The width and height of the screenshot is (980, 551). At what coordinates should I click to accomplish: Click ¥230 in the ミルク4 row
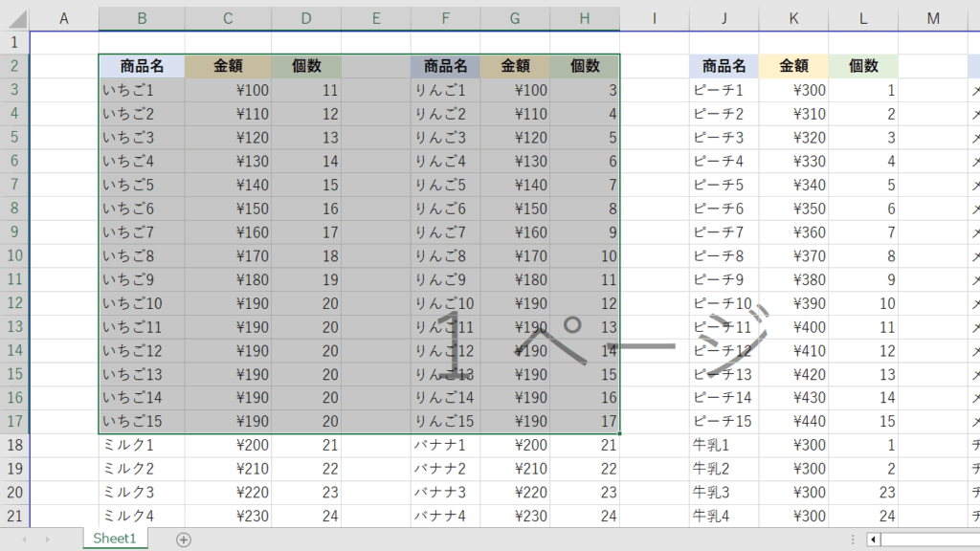coord(228,516)
